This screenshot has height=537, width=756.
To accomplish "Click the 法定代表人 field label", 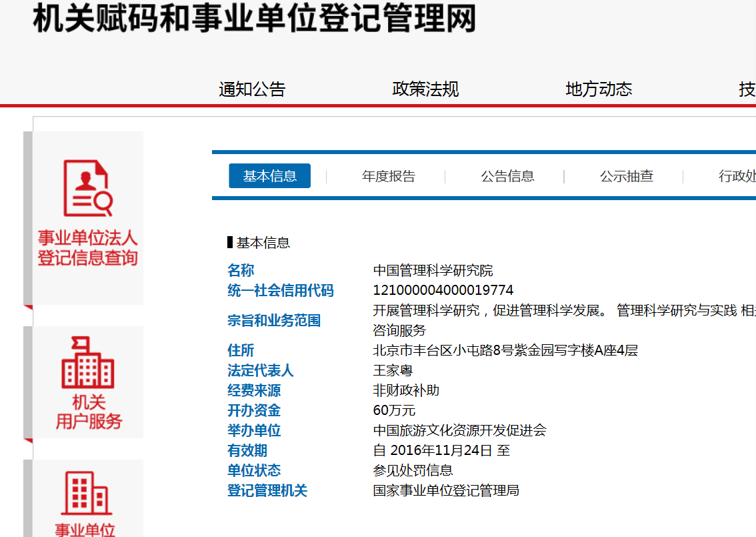I will pyautogui.click(x=261, y=370).
